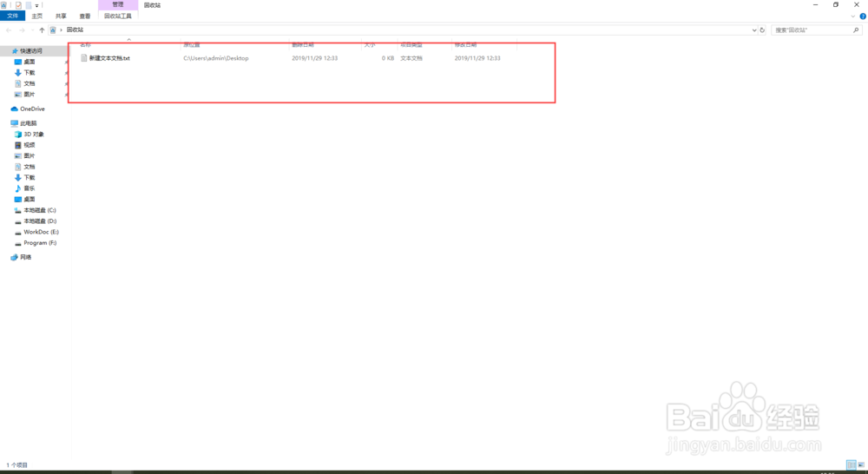Go forward with the Forward arrow

23,30
